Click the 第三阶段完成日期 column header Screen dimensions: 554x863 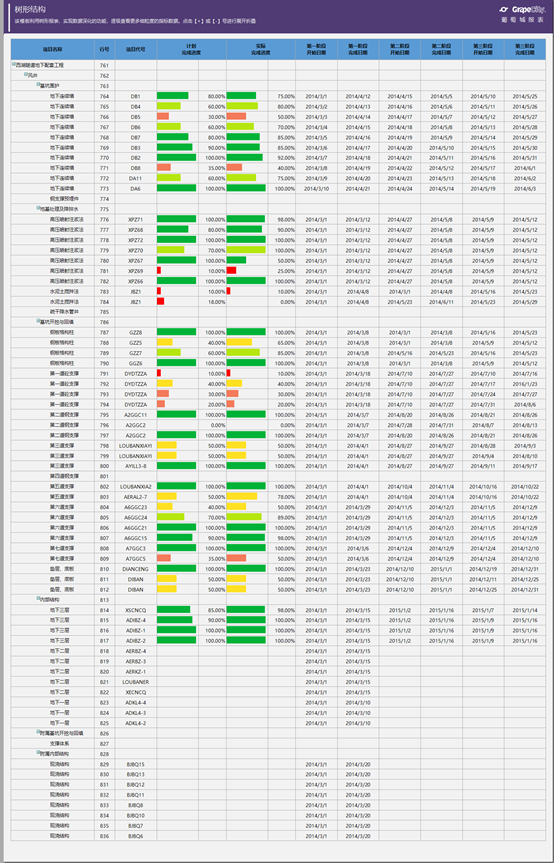pyautogui.click(x=525, y=50)
